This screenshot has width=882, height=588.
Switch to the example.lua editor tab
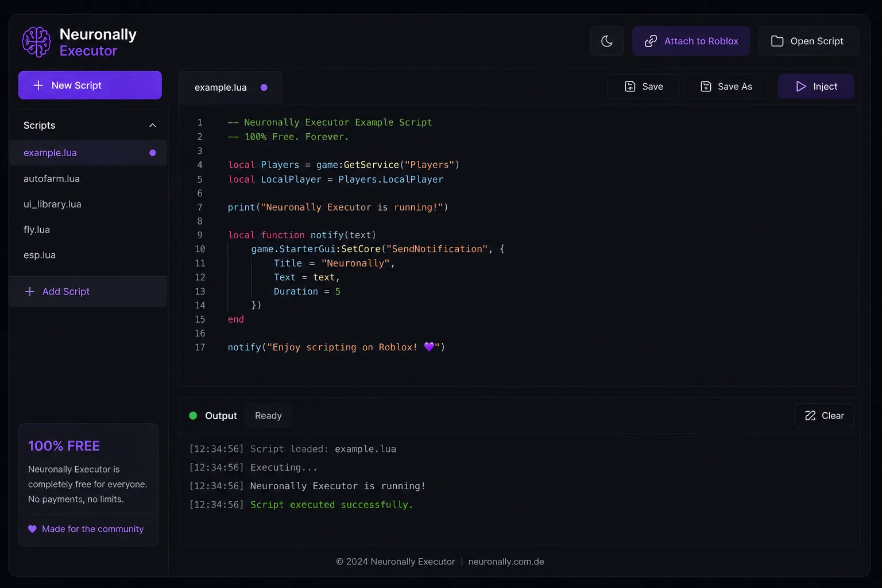(x=230, y=87)
